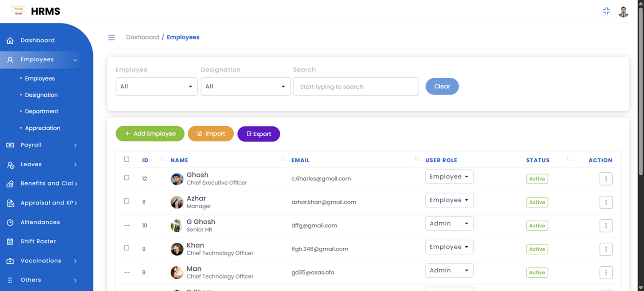Open three-dot action menu for Khan
The height and width of the screenshot is (291, 644).
606,250
